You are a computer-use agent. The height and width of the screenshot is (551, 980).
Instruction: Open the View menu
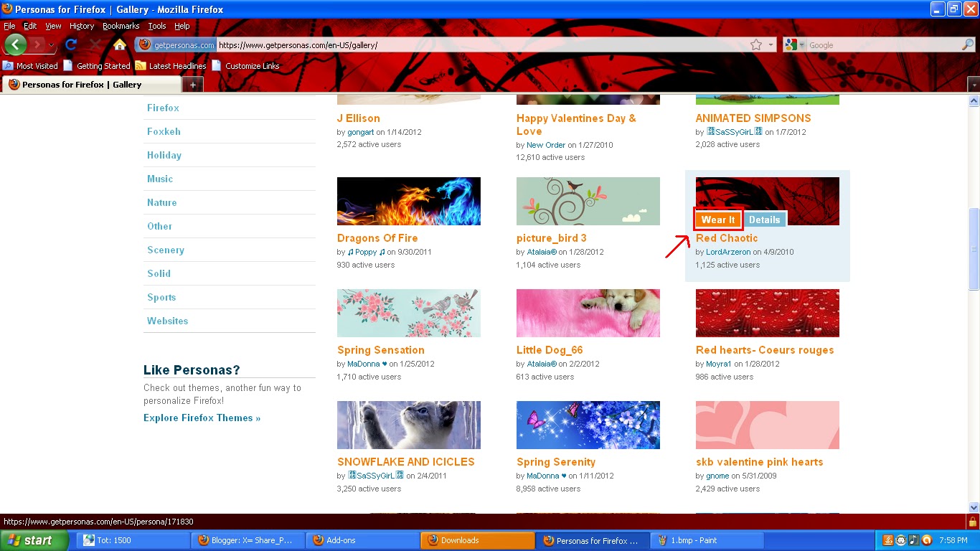click(x=53, y=26)
